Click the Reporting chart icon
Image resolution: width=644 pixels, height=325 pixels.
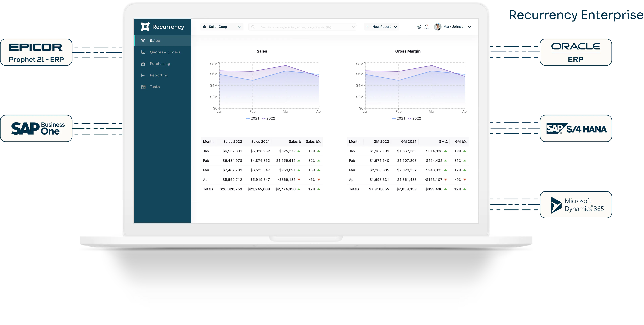(x=143, y=75)
